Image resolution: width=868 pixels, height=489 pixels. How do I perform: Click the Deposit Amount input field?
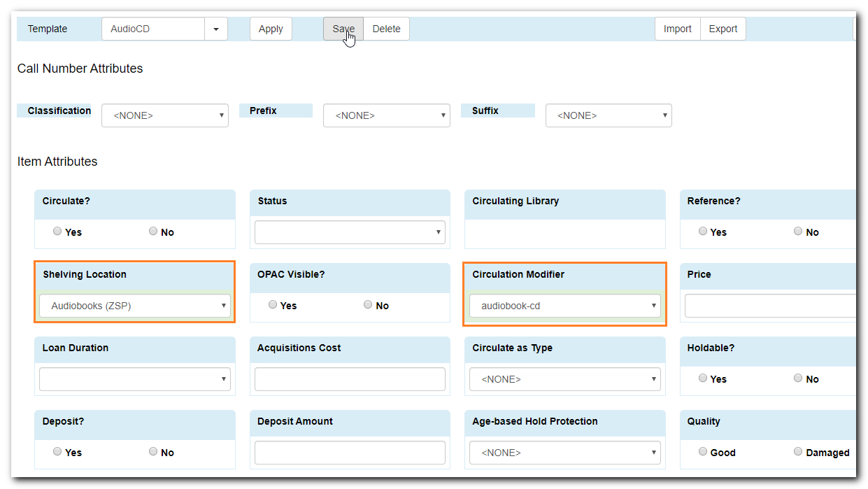coord(350,453)
